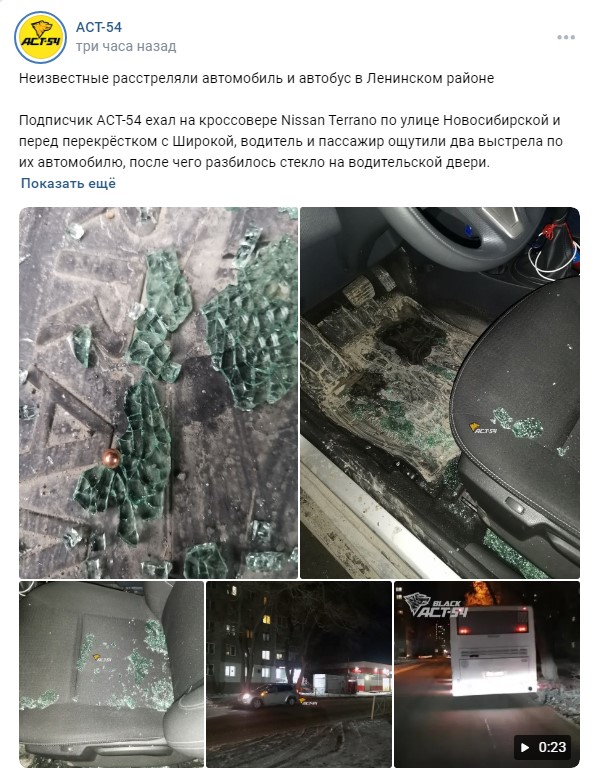
Task: Open the car floor mat and pedals photo
Action: (x=440, y=393)
